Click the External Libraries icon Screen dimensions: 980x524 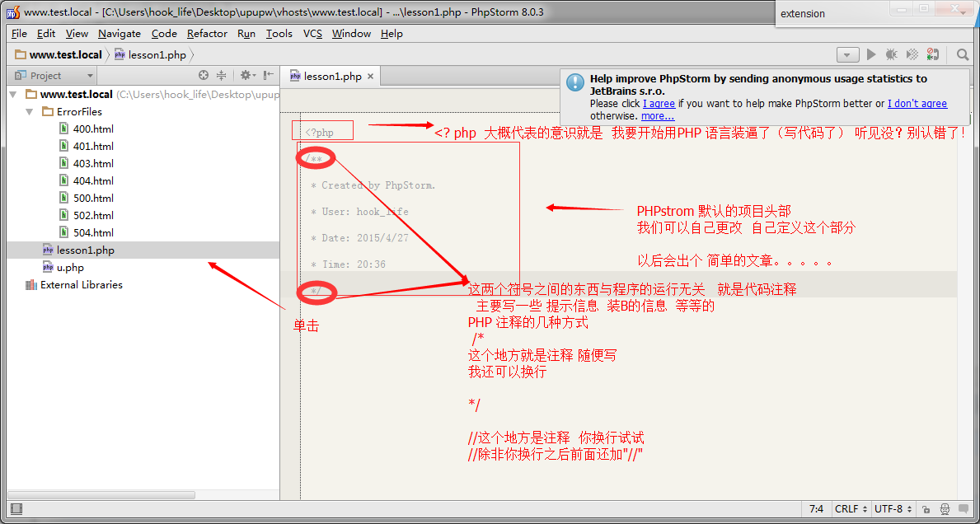point(31,285)
